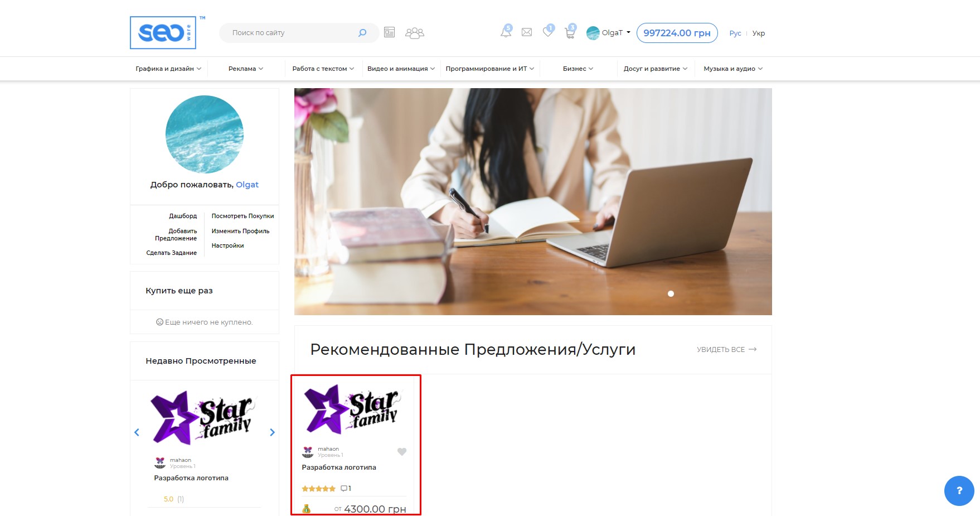Open favorites heart icon in header

(x=548, y=32)
